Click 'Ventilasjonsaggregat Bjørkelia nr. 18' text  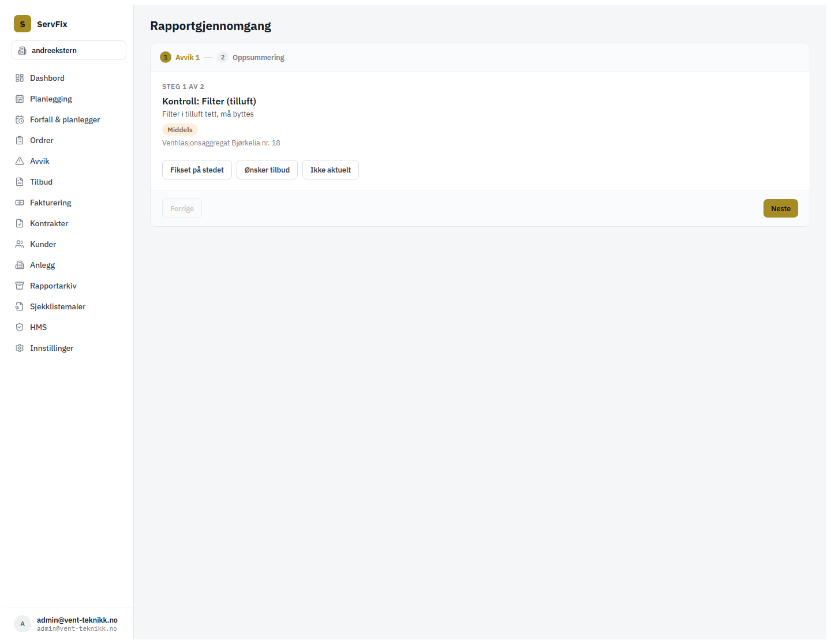(221, 143)
